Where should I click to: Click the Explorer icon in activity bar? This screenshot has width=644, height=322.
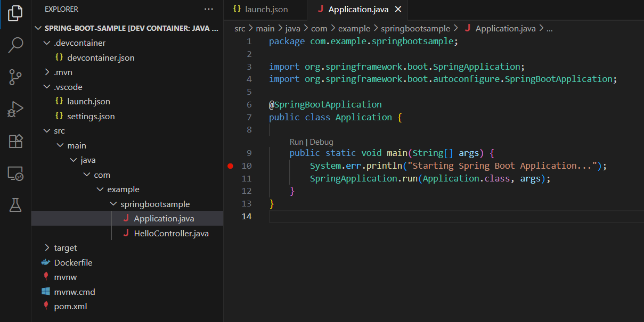15,14
